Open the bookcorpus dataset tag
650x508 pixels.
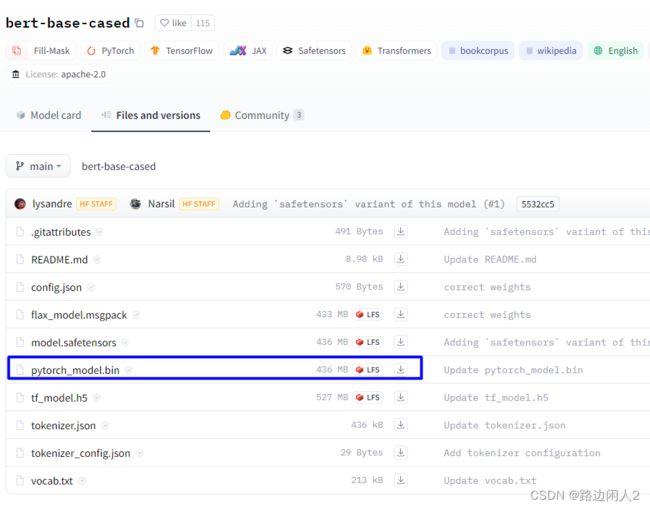coord(478,51)
